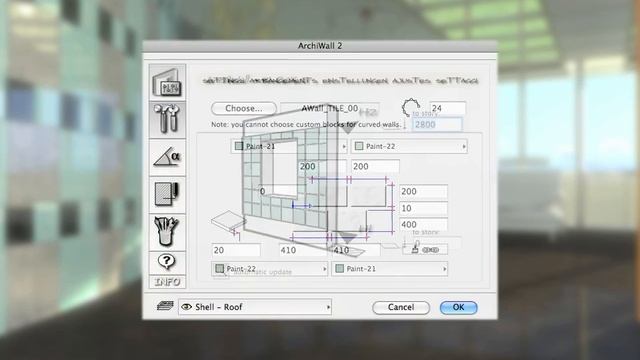The height and width of the screenshot is (360, 640).
Task: Click the field containing 20
Action: coord(236,250)
